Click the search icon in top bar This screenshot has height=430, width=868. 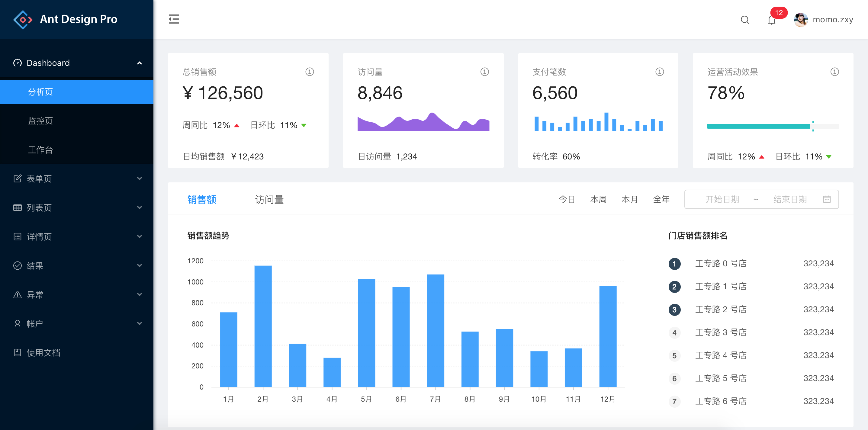(745, 19)
